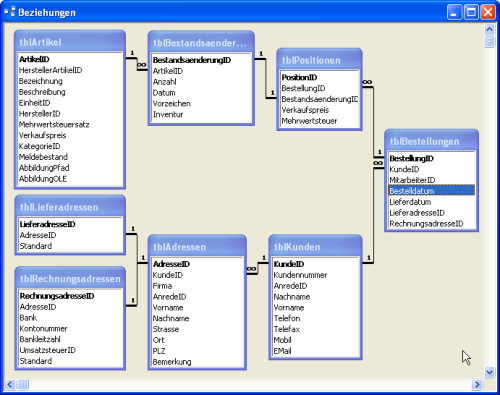The width and height of the screenshot is (500, 395).
Task: Minimize the Beziehungen window
Action: [x=454, y=12]
